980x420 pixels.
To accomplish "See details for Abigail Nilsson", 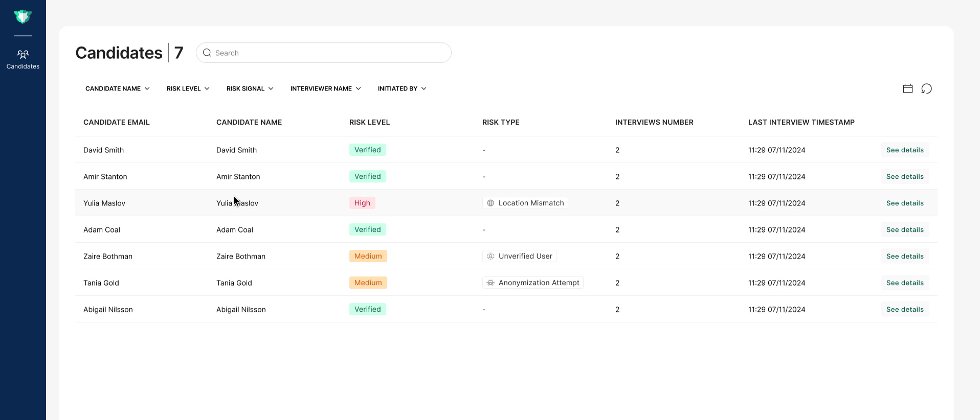I will point(905,309).
